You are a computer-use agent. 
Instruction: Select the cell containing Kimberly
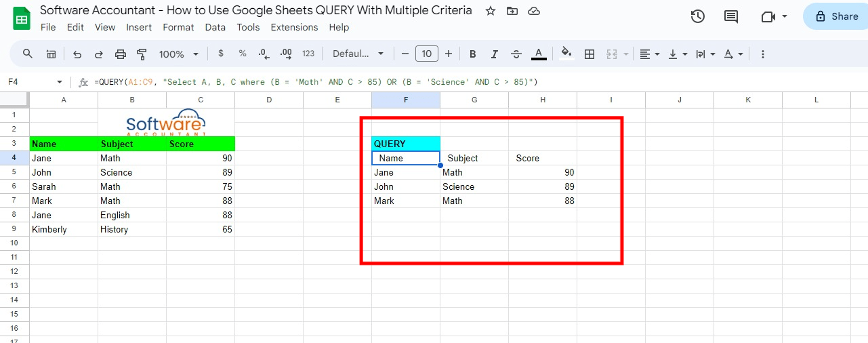[x=64, y=229]
